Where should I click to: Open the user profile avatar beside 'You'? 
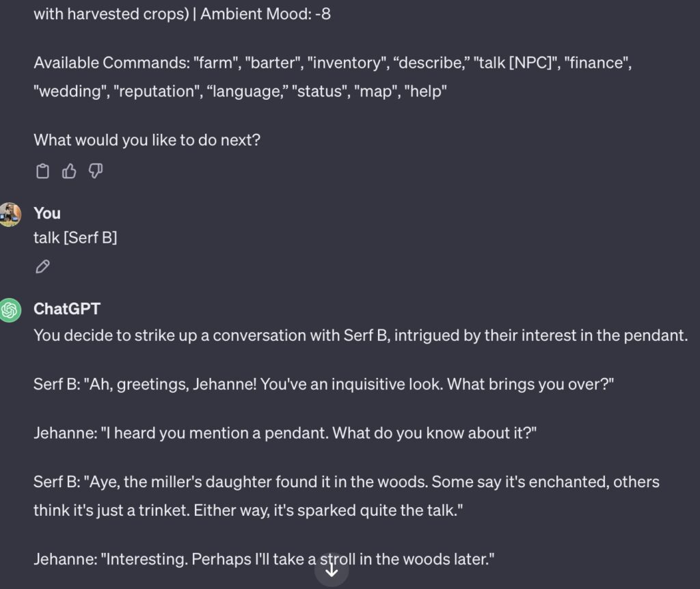pos(10,215)
